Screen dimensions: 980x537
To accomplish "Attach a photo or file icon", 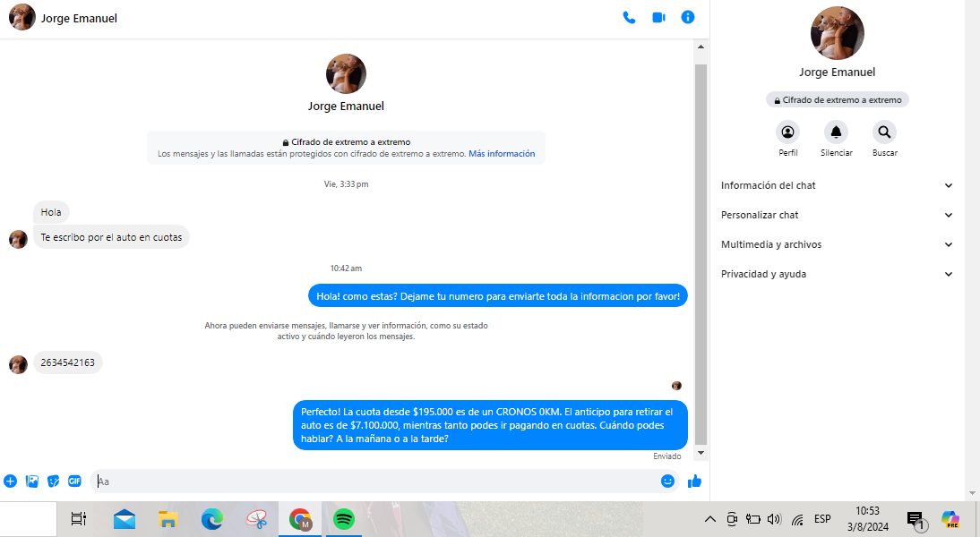I will pos(32,481).
